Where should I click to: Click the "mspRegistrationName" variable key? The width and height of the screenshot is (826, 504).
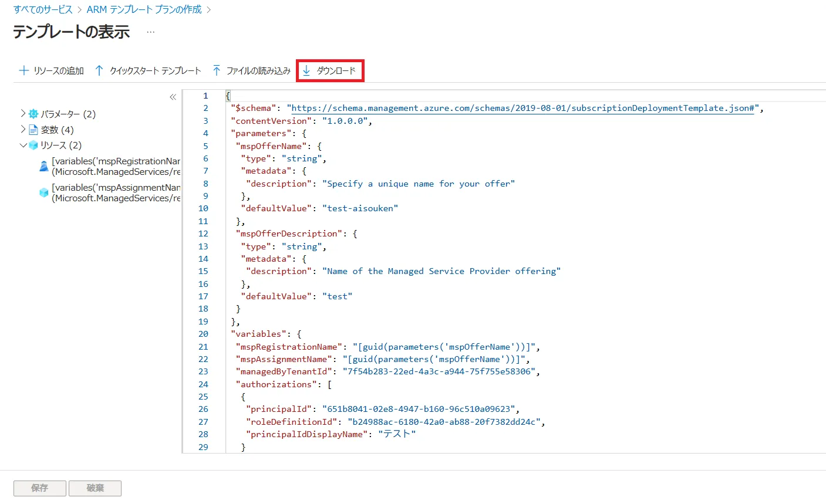(x=289, y=347)
